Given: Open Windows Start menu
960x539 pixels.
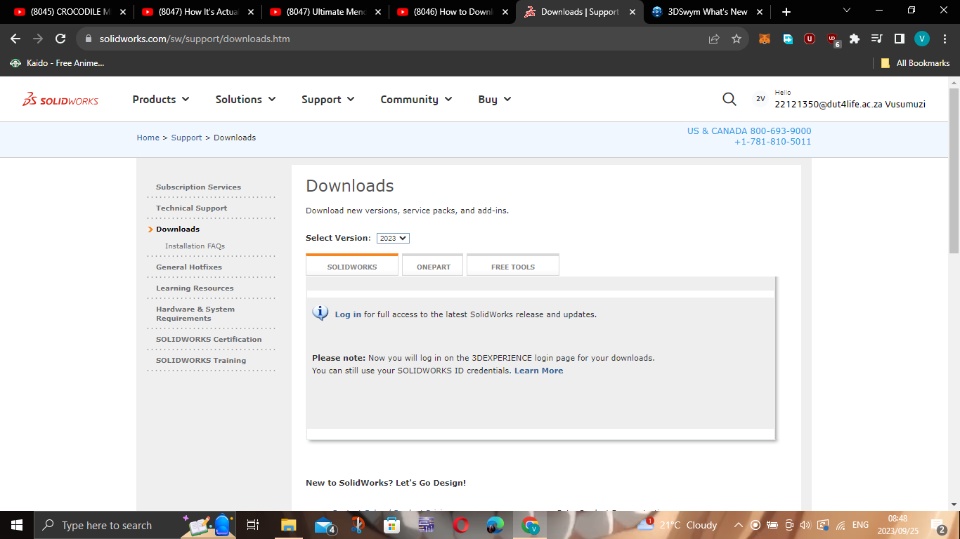Looking at the screenshot, I should (x=17, y=525).
